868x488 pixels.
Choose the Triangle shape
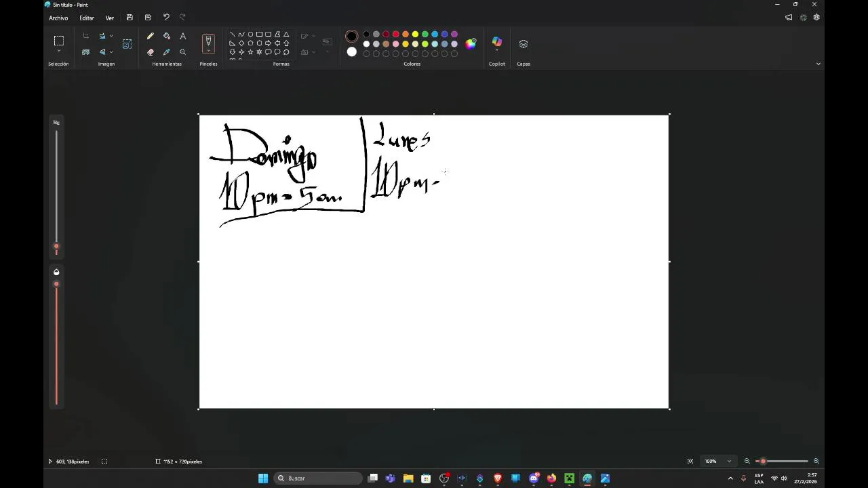pos(286,34)
